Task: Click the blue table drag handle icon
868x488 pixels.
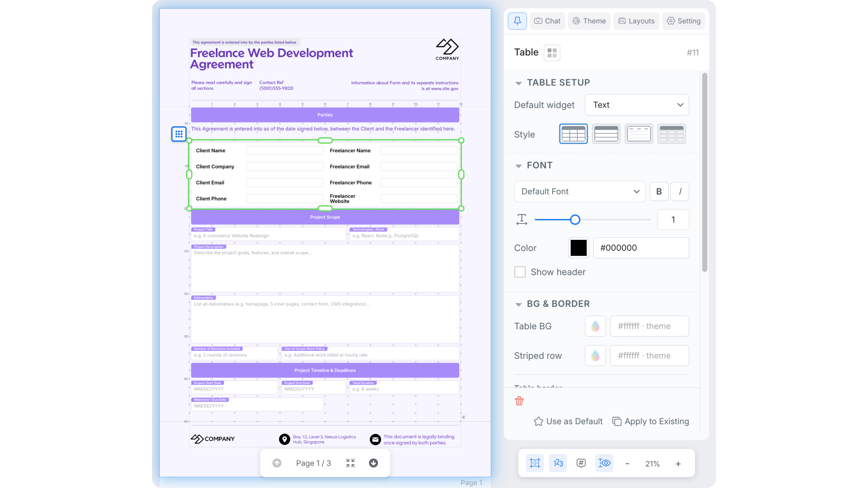Action: tap(179, 134)
